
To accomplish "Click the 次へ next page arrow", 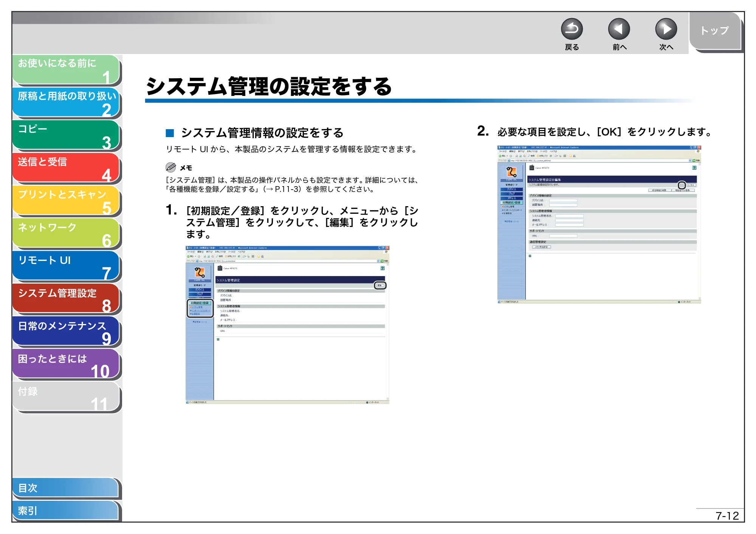I will 666,29.
